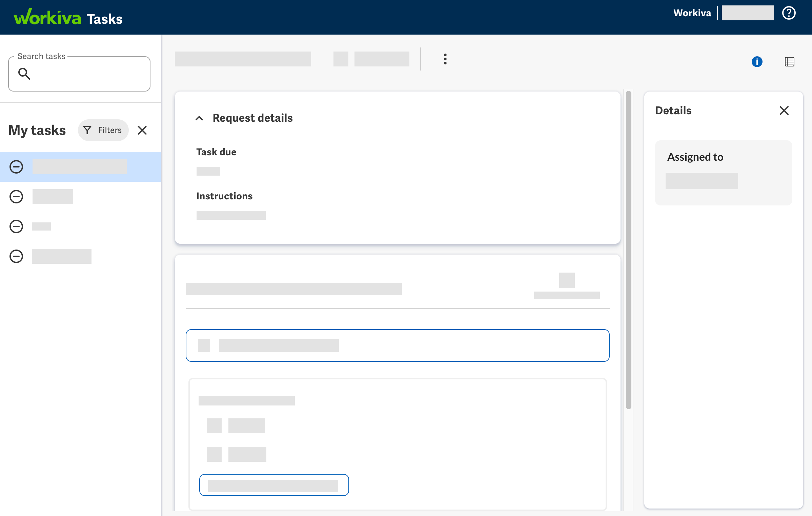The height and width of the screenshot is (516, 812).
Task: Click the search magnifier icon
Action: click(x=24, y=74)
